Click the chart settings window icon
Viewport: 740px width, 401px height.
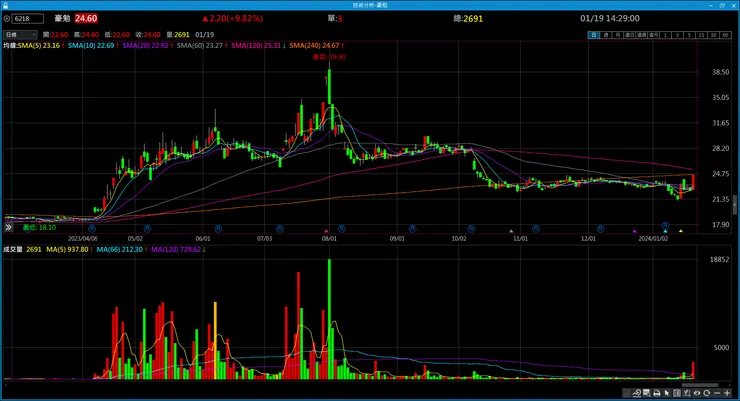coord(647,393)
